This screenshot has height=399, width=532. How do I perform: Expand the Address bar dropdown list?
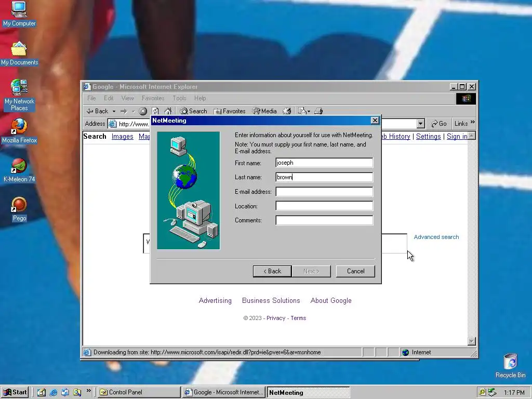[421, 124]
